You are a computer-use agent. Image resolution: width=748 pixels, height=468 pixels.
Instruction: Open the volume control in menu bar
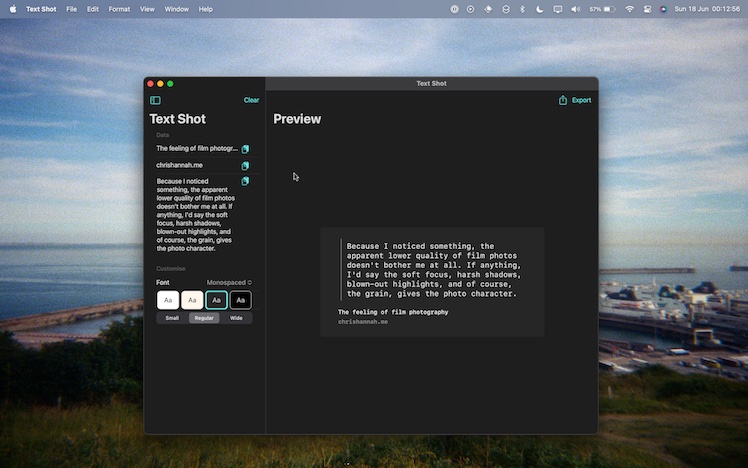point(575,9)
